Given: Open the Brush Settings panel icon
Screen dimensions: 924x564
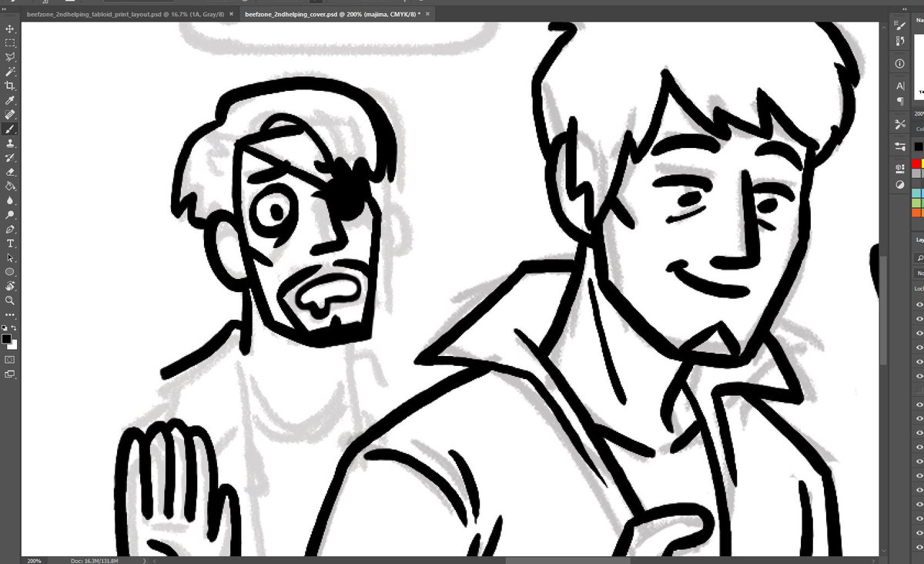Looking at the screenshot, I should [x=900, y=25].
